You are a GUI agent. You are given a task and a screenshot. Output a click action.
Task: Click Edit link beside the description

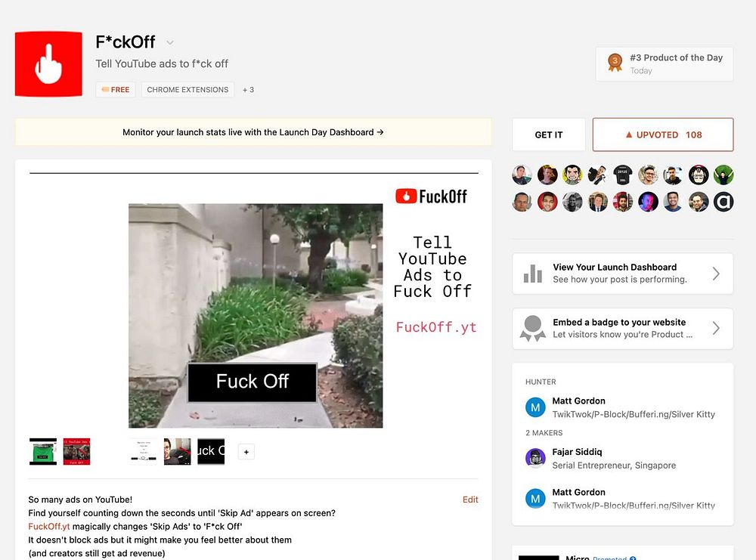(470, 500)
